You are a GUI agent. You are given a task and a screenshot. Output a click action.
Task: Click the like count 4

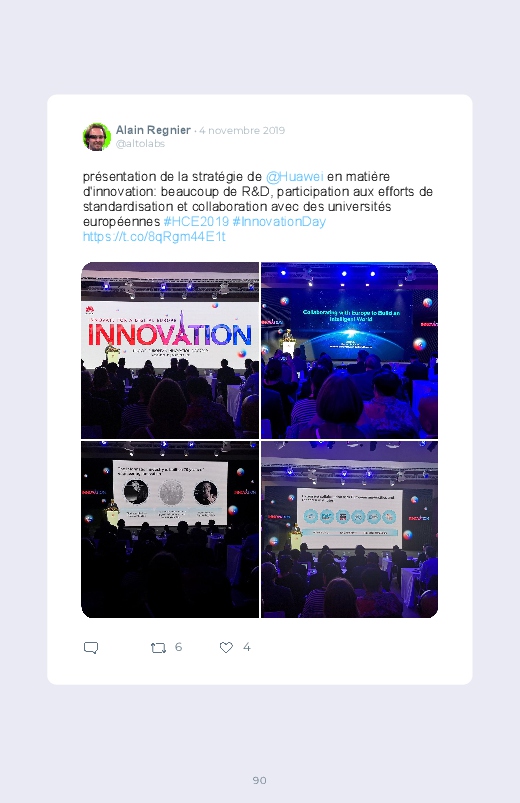[x=246, y=647]
